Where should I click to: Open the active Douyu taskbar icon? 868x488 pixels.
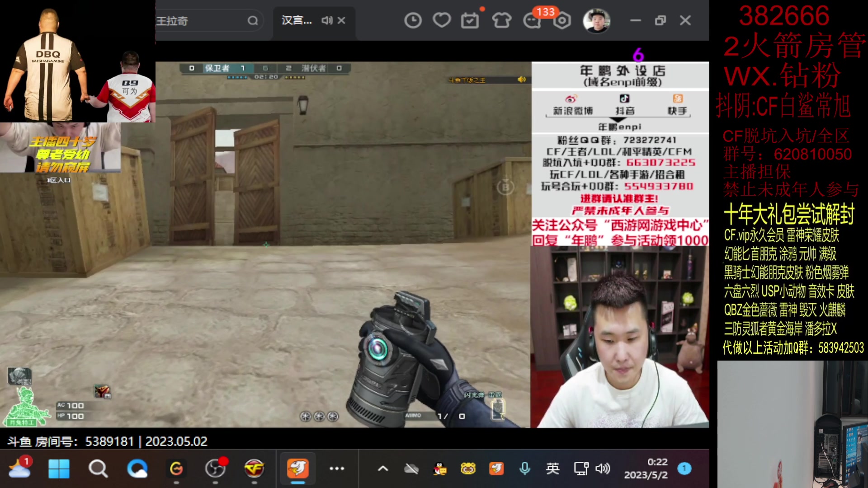tap(297, 468)
